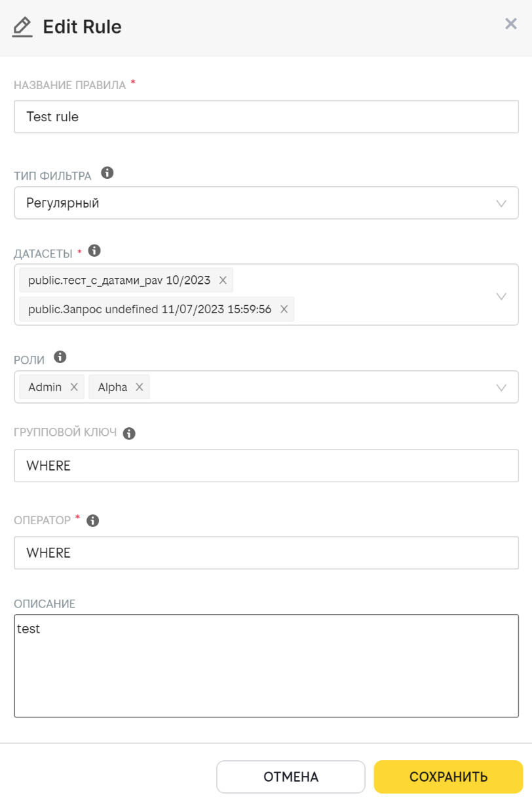This screenshot has height=808, width=532.
Task: Click the info icon next to ТИП ФИЛЬТРА
Action: click(x=107, y=173)
